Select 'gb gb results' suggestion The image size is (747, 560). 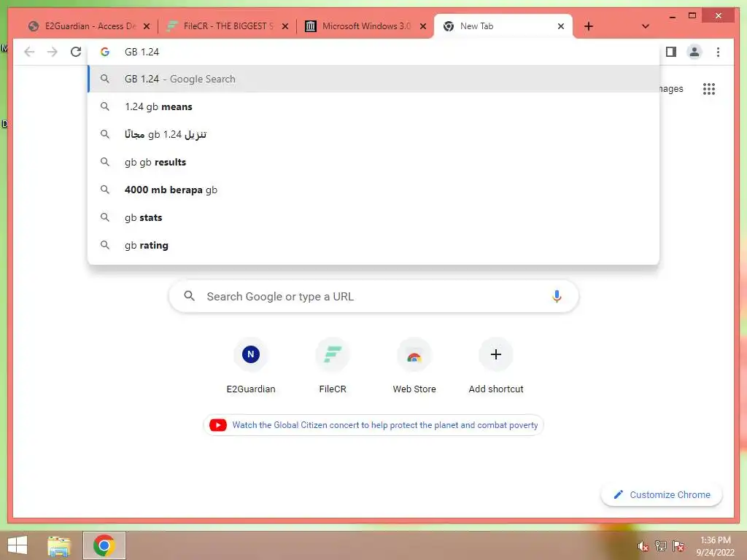373,162
